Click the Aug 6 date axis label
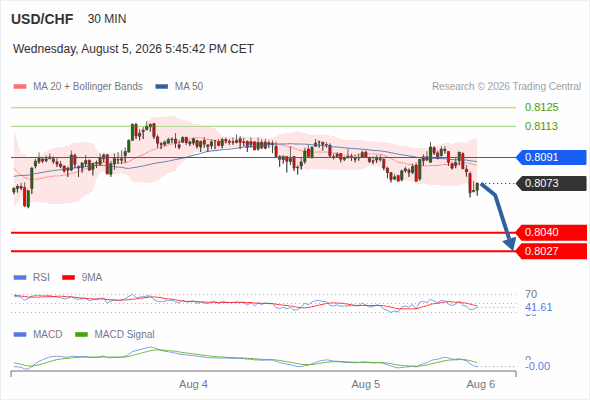 (481, 384)
